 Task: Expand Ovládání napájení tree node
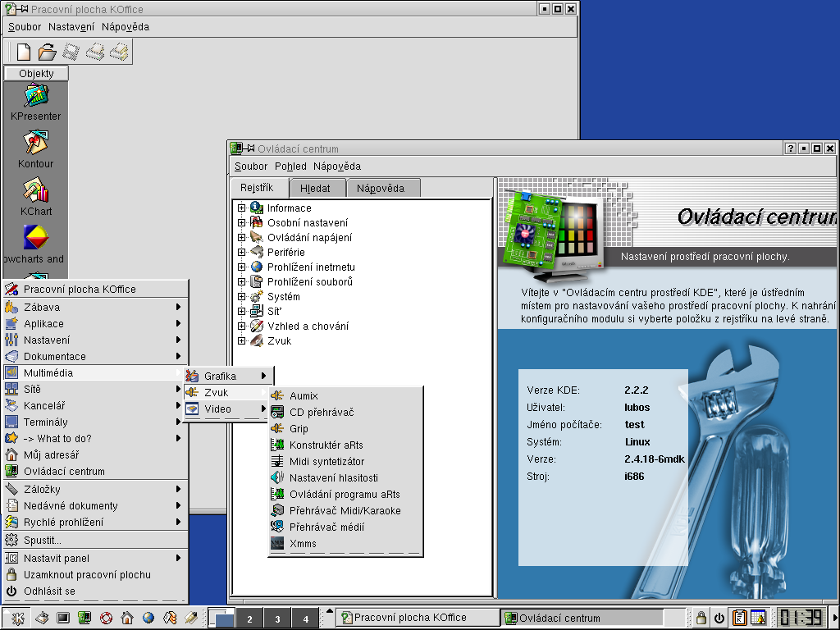(x=242, y=237)
